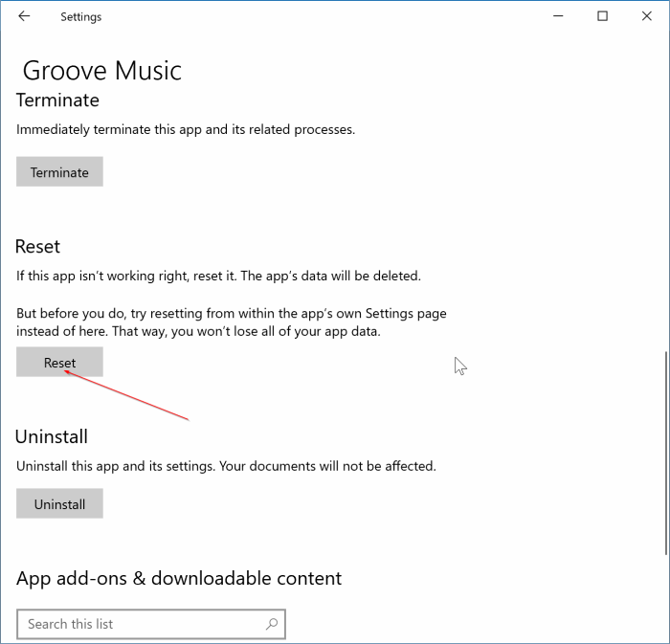This screenshot has height=644, width=670.
Task: Reset the Groove Music app
Action: [59, 362]
